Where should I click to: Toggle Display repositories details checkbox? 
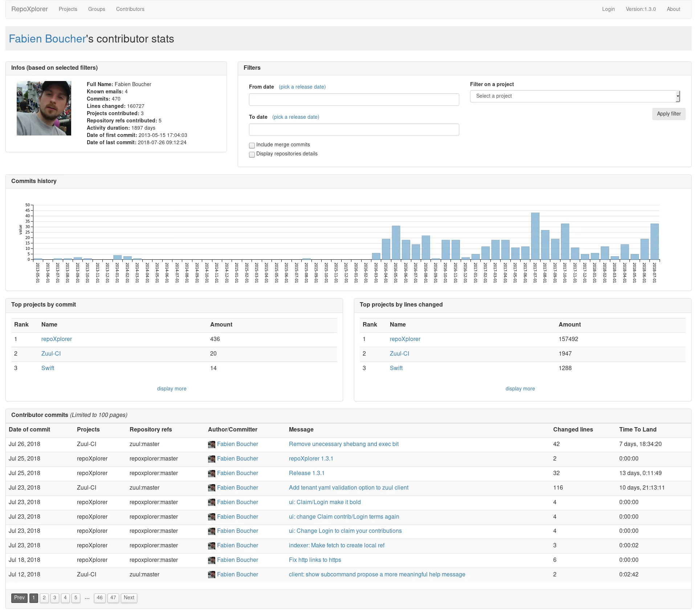coord(252,154)
